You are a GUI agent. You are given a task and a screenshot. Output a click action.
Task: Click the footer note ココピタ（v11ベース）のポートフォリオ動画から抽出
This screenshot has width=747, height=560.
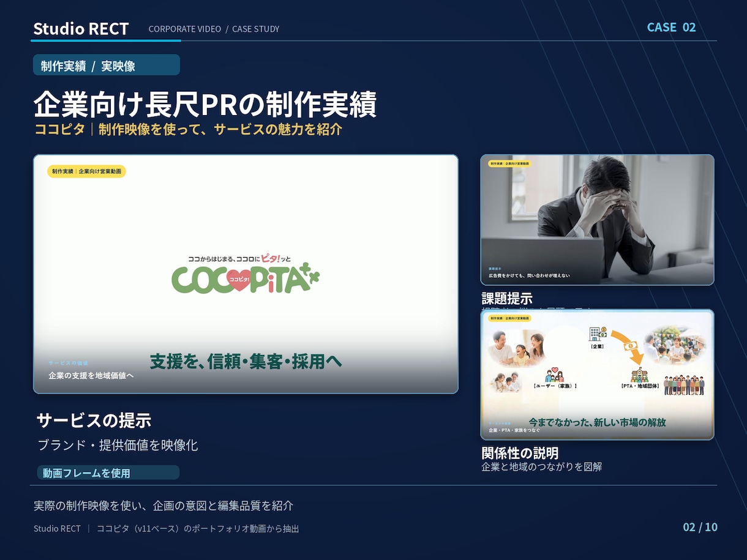point(198,529)
